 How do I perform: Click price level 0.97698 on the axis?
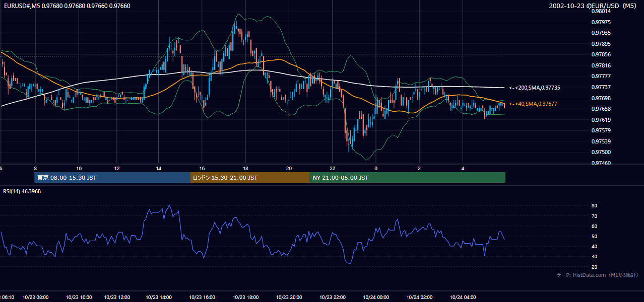(x=601, y=98)
